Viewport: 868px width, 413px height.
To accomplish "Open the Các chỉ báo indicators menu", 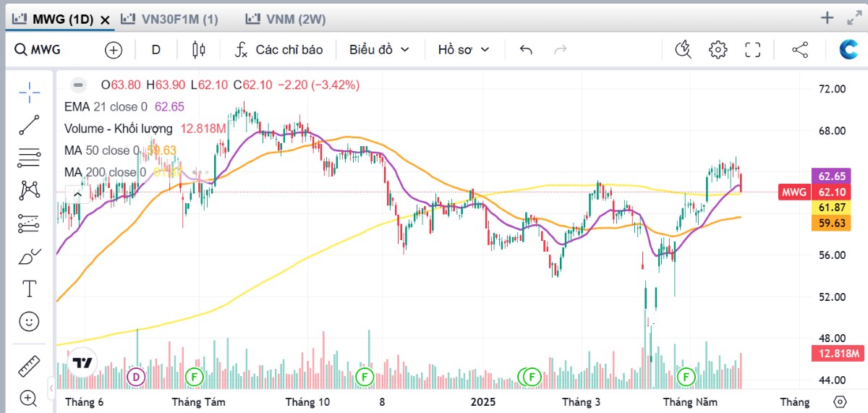I will coord(278,50).
